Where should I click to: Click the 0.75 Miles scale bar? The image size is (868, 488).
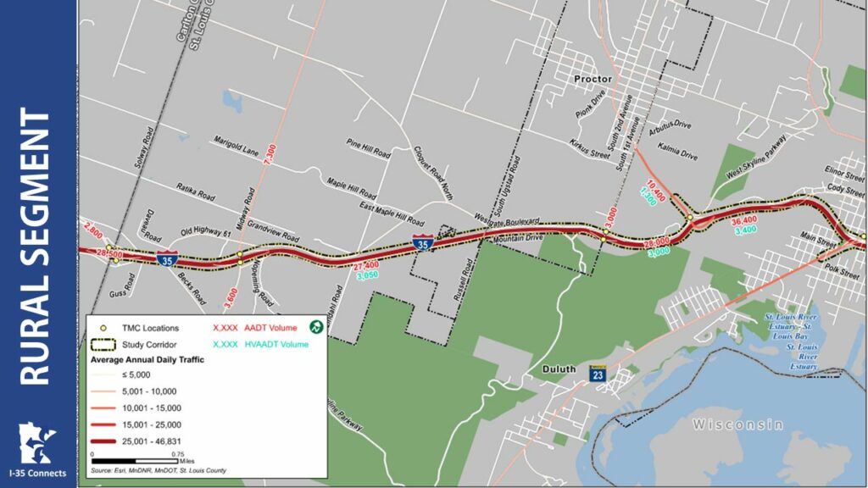click(135, 461)
